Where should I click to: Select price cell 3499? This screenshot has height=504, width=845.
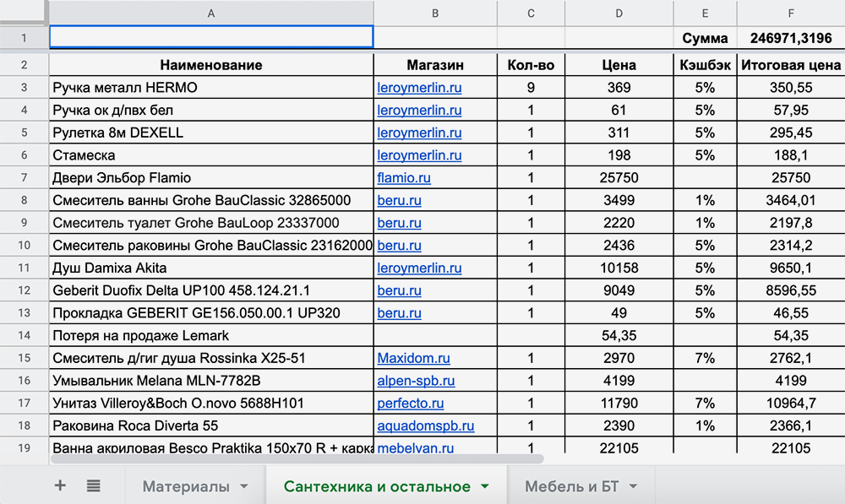coord(619,200)
